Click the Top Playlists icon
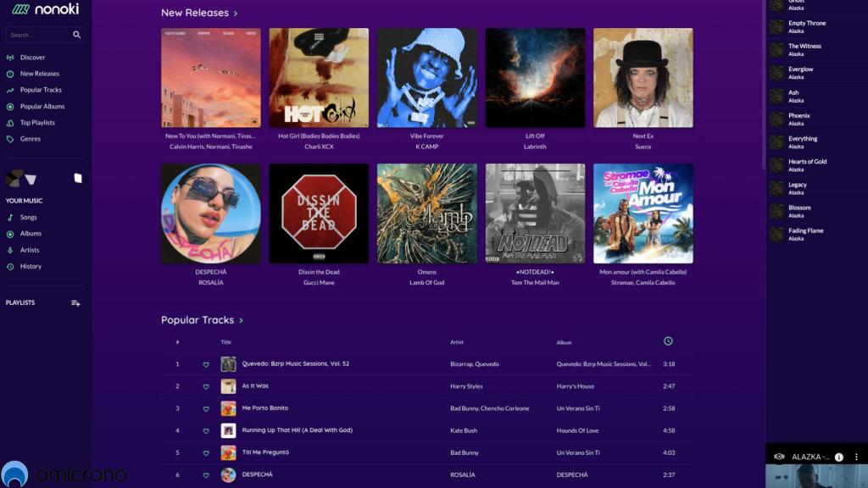 [x=10, y=123]
